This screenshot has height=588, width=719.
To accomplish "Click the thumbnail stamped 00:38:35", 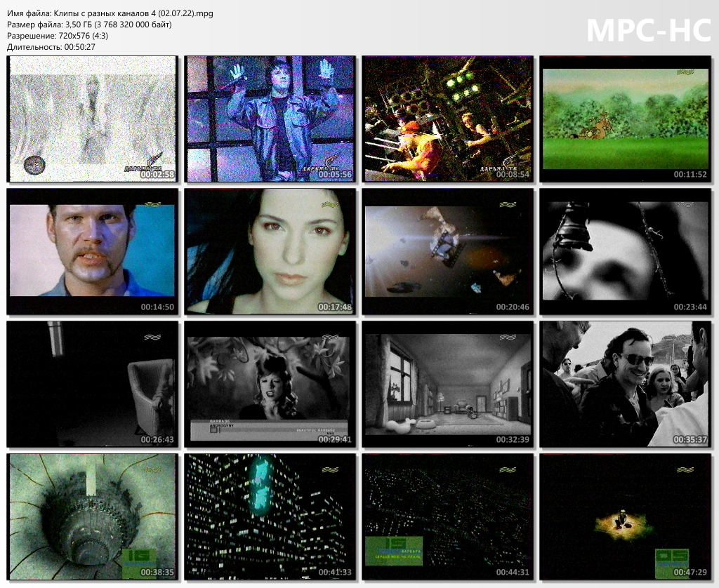I will point(92,517).
